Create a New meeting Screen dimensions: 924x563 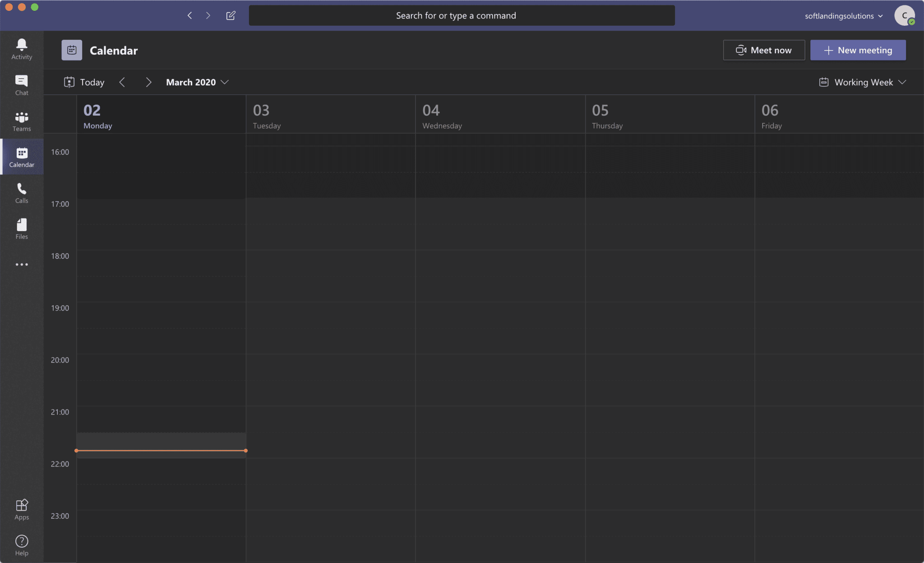click(857, 50)
